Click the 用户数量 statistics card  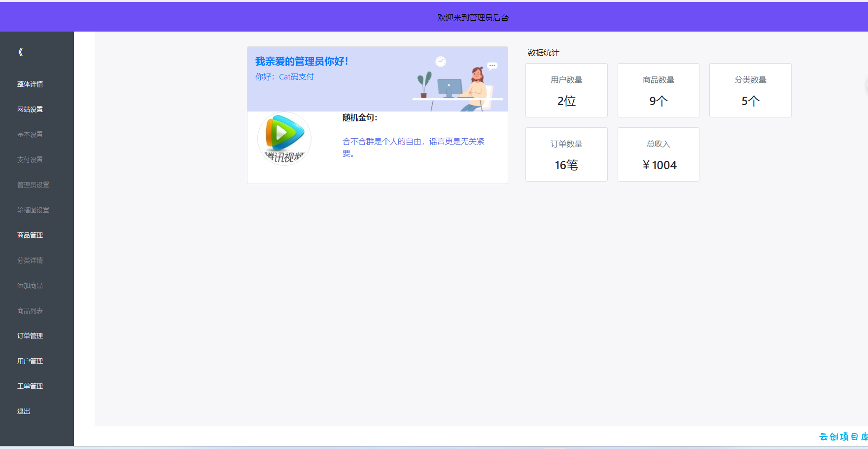[566, 90]
